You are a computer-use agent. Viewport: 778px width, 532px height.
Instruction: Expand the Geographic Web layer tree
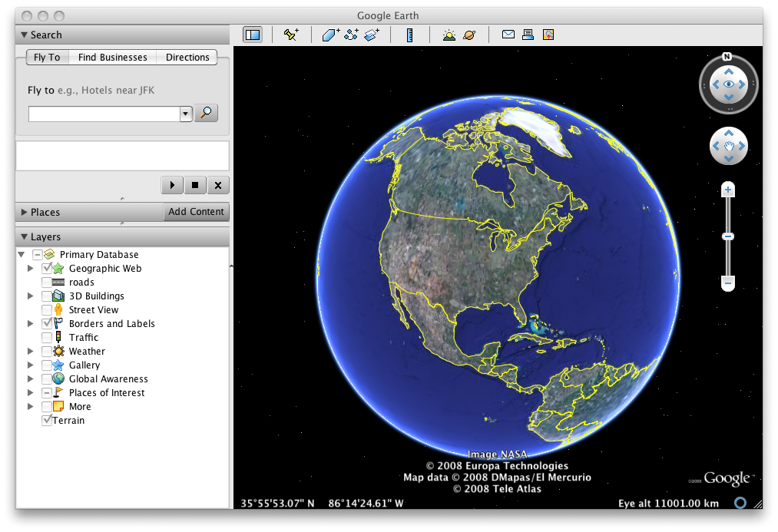pyautogui.click(x=30, y=268)
